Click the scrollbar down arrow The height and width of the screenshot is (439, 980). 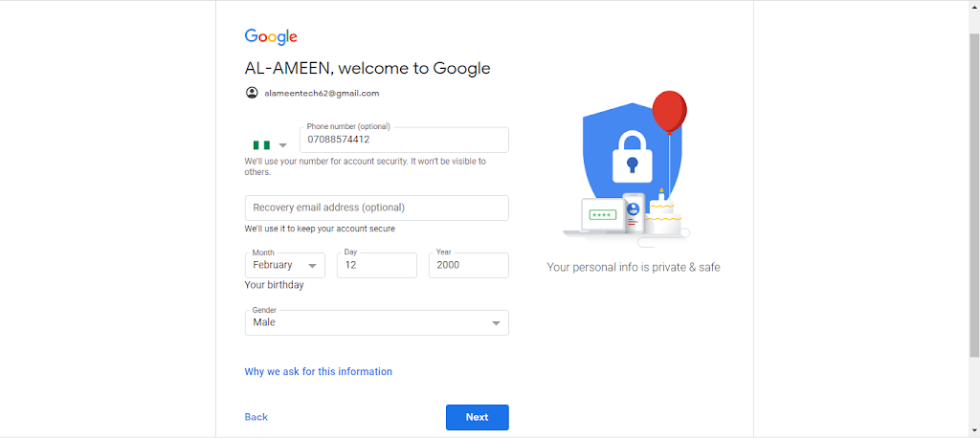(x=974, y=431)
